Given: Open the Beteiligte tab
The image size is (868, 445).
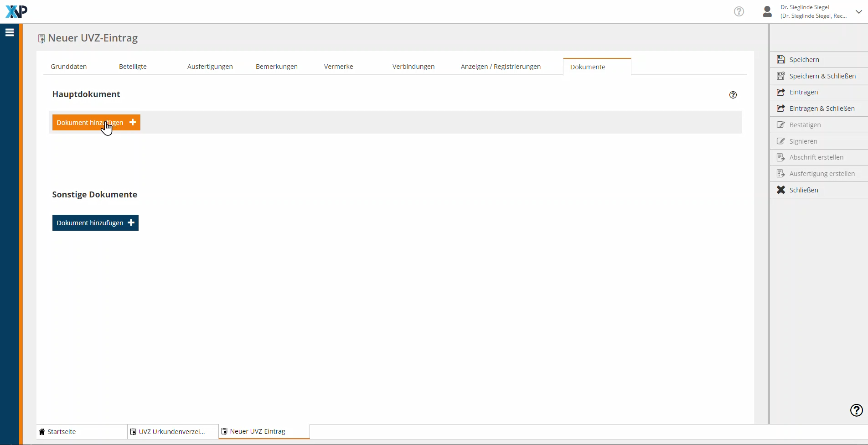Looking at the screenshot, I should [133, 67].
